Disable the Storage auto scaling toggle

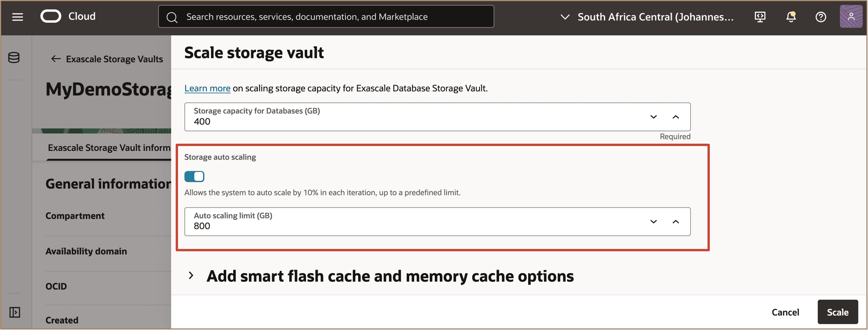click(194, 176)
